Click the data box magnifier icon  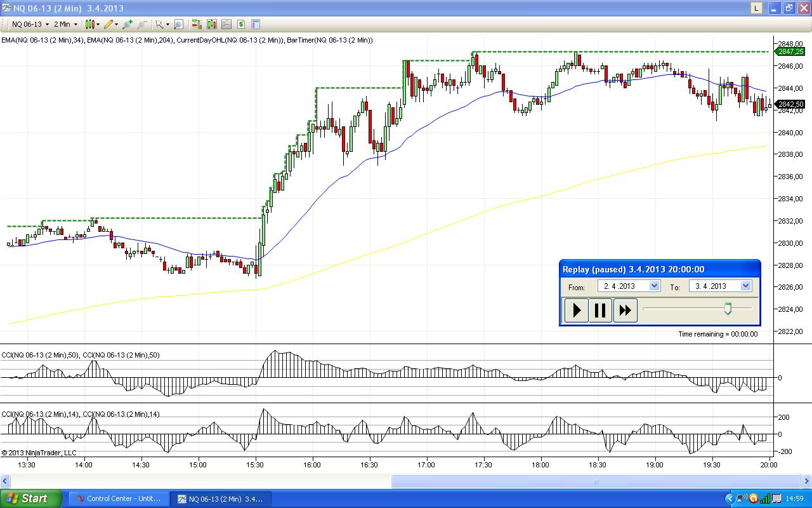(x=178, y=24)
